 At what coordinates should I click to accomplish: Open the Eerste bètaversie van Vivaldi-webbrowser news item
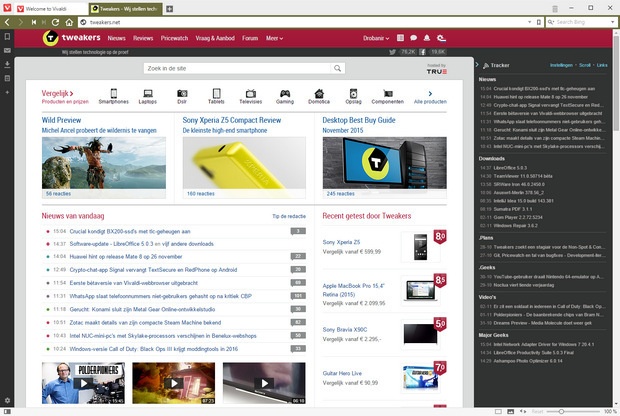click(134, 283)
